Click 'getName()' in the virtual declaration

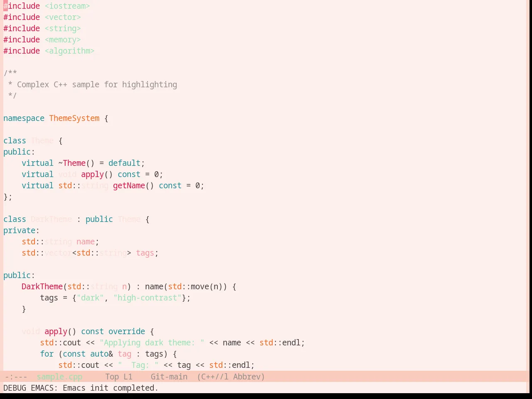pos(133,185)
